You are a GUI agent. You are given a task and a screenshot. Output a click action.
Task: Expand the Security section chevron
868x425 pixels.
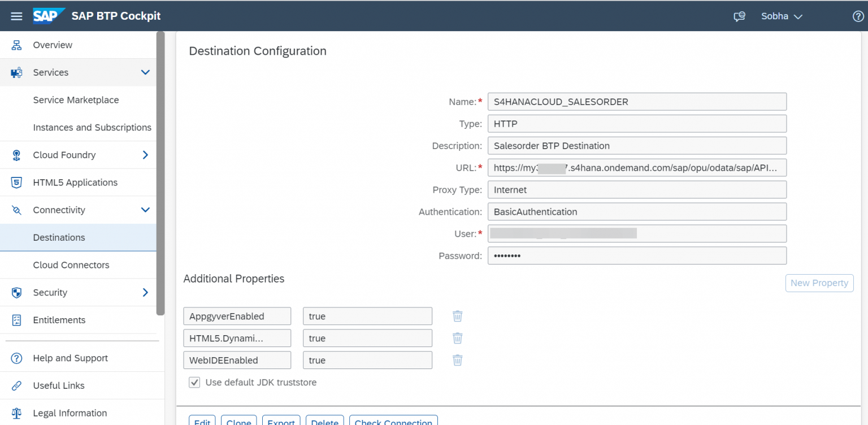coord(145,292)
